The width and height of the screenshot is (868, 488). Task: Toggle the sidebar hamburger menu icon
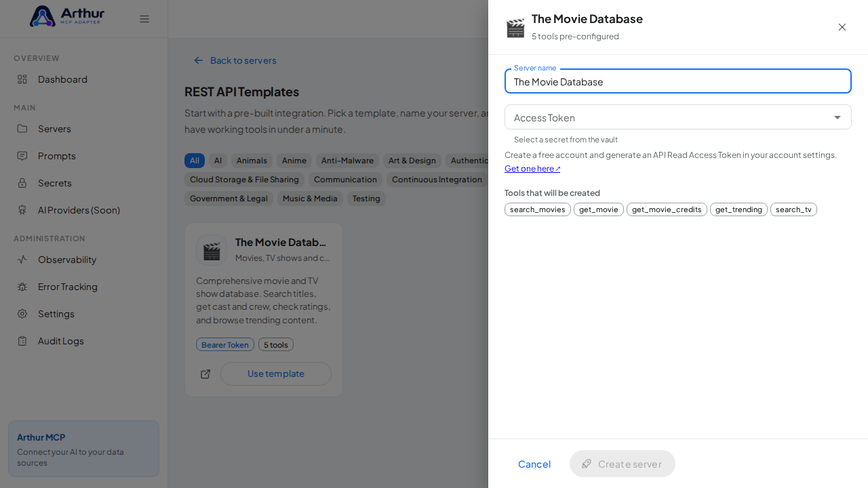point(144,19)
